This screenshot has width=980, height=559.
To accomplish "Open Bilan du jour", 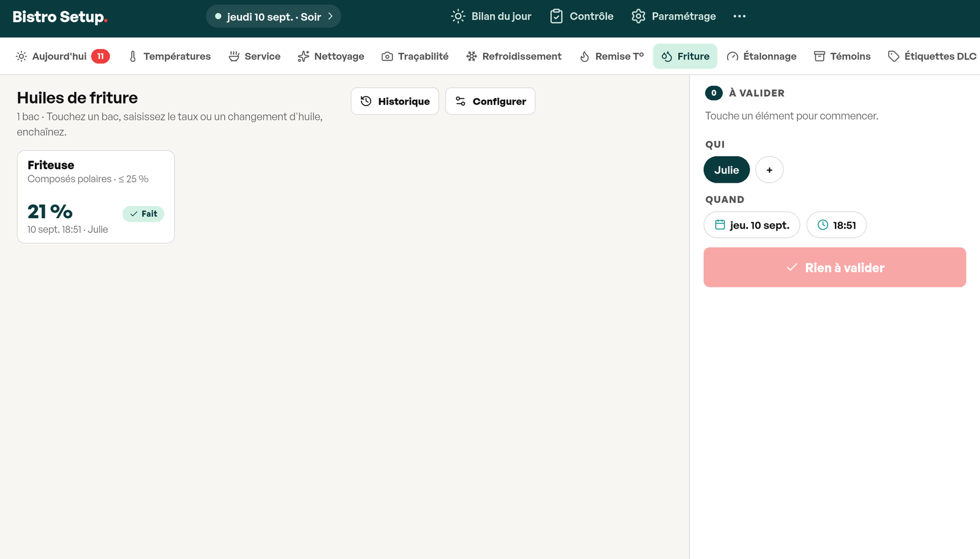I will [x=491, y=17].
